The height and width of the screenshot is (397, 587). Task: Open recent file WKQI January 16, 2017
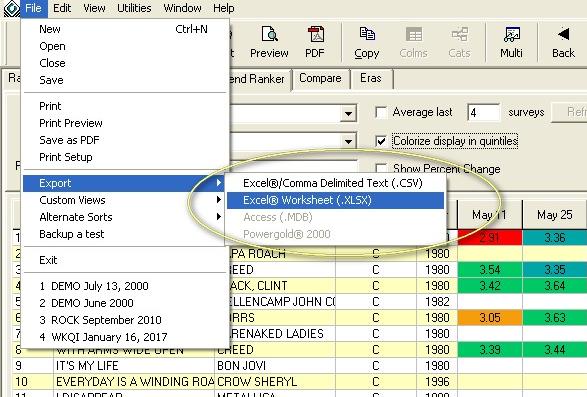[103, 337]
